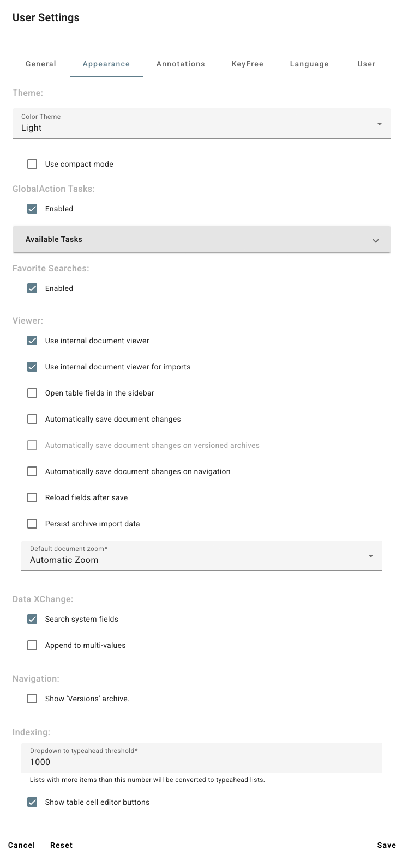This screenshot has height=868, width=408.
Task: Open the Default document zoom dropdown
Action: tap(201, 556)
